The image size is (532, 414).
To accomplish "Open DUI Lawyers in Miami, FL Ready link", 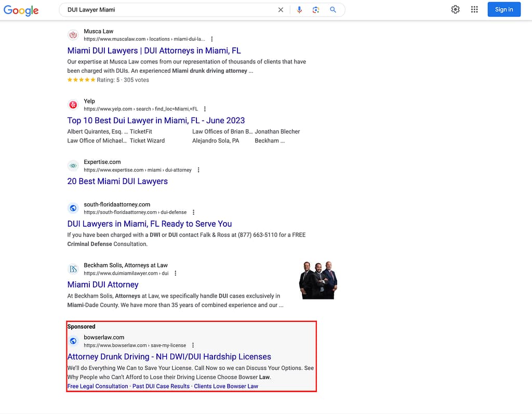I will tap(150, 224).
